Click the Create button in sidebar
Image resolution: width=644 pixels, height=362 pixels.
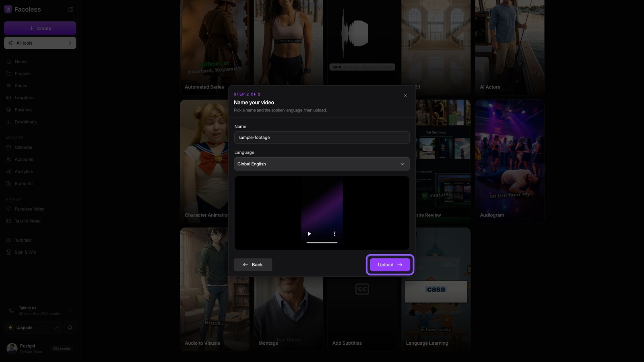click(x=40, y=28)
